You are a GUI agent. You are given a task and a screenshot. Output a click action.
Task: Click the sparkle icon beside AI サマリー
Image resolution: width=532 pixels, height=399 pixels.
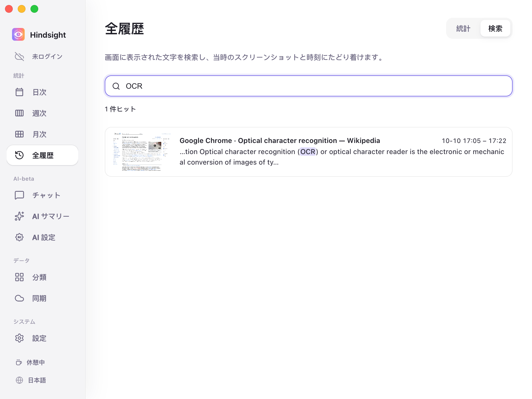click(x=19, y=216)
